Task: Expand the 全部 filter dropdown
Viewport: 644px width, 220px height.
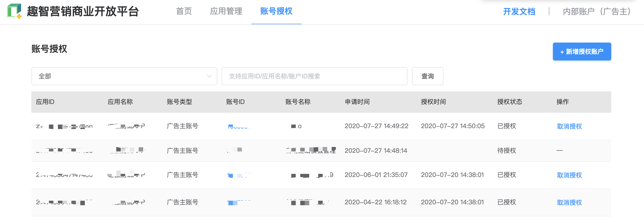Action: point(124,76)
